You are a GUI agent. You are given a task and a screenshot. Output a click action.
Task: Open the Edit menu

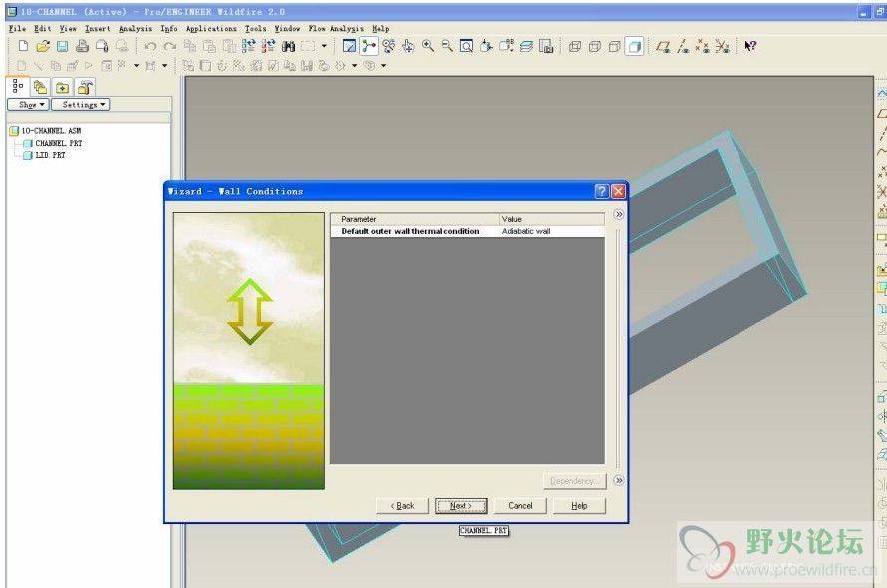tap(43, 28)
